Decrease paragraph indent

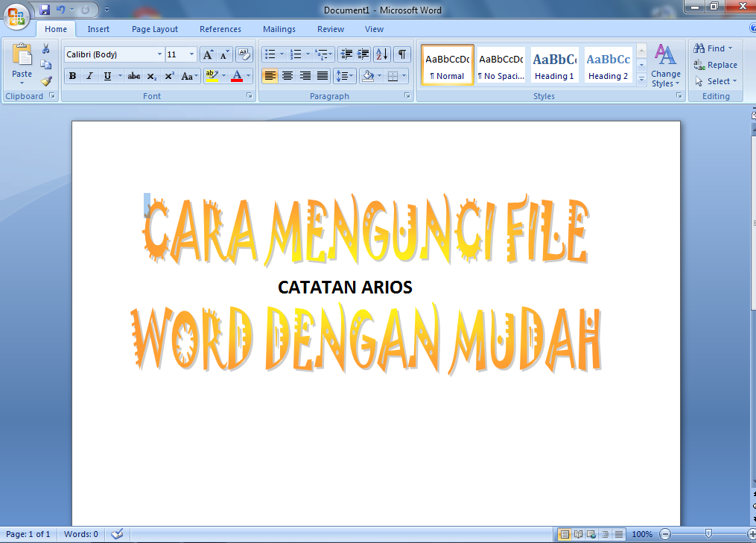click(346, 54)
